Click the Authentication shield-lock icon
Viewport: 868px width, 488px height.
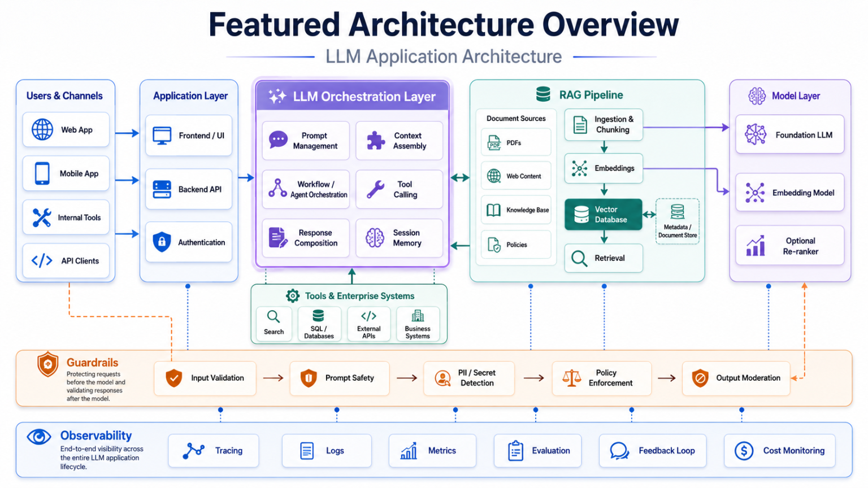point(162,242)
